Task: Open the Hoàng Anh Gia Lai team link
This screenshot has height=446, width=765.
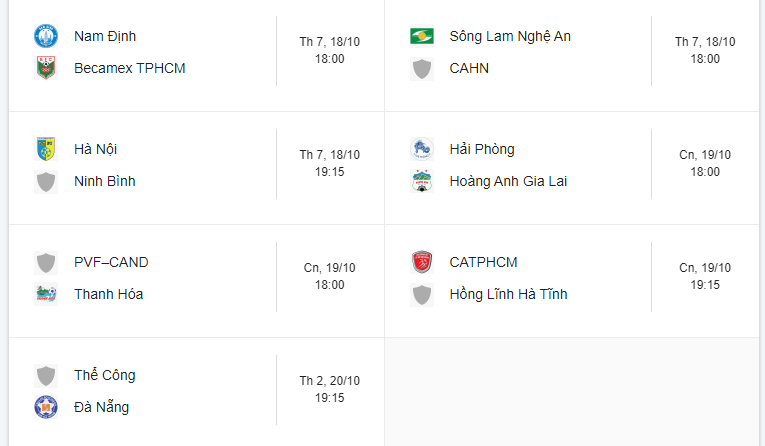Action: [x=508, y=182]
